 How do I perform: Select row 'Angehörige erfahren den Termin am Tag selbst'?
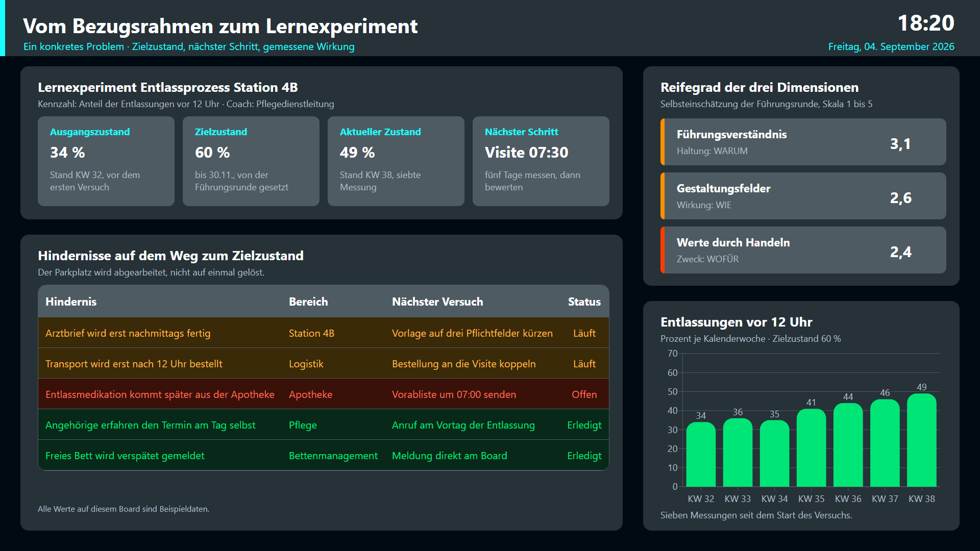click(x=324, y=424)
